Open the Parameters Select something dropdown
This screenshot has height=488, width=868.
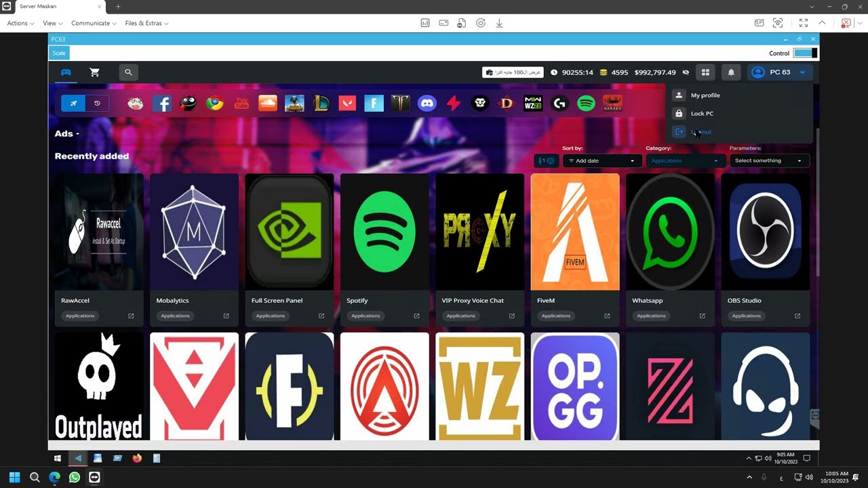click(769, 161)
